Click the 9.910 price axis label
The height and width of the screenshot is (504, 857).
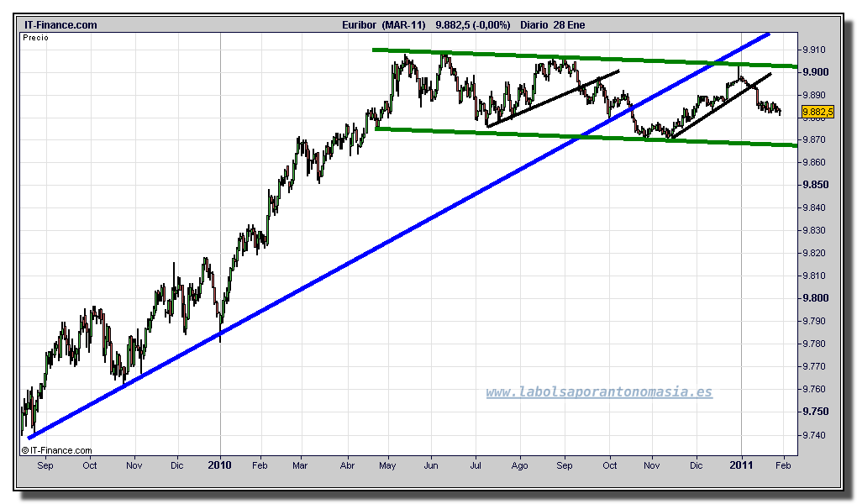click(x=815, y=50)
